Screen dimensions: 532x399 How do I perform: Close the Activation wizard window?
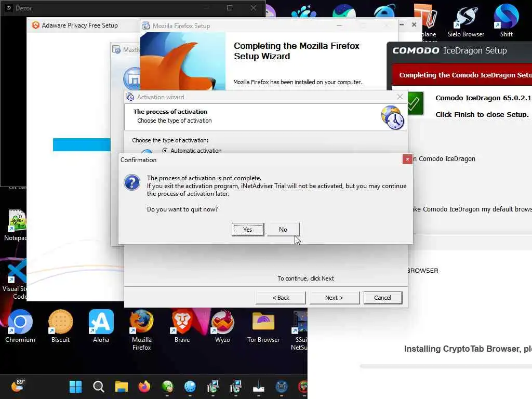pos(400,97)
